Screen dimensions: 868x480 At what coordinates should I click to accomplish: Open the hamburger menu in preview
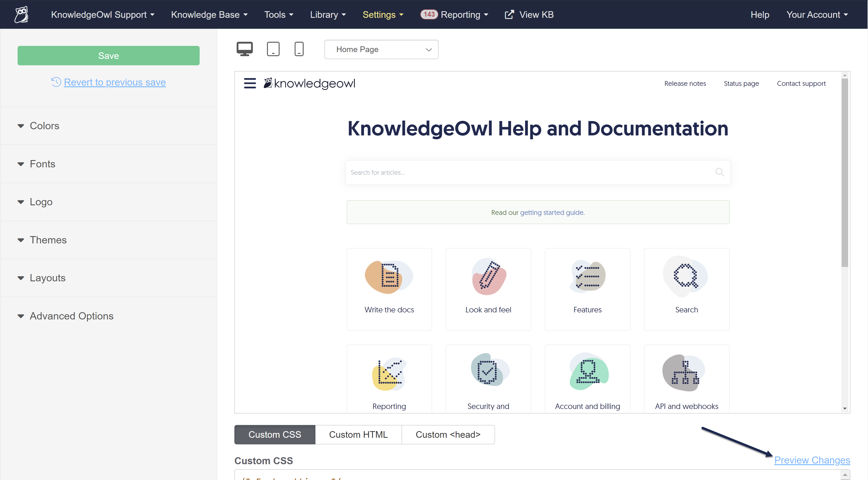pyautogui.click(x=250, y=83)
